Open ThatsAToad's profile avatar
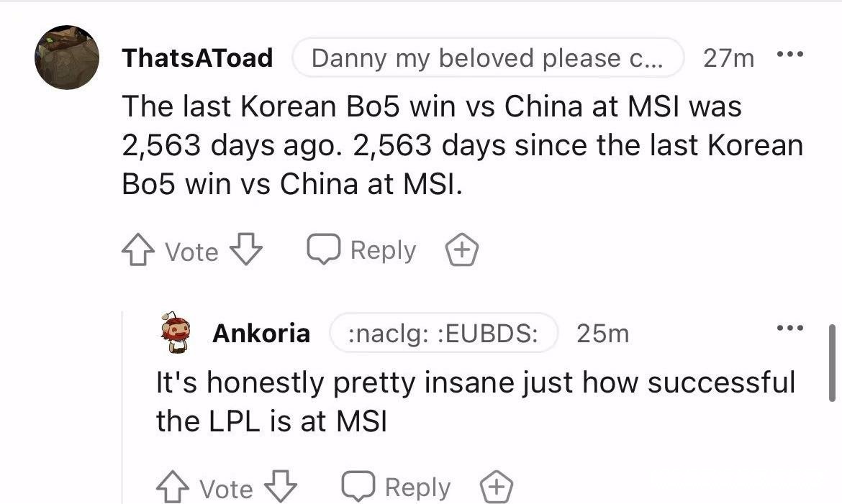The image size is (842, 504). tap(67, 58)
